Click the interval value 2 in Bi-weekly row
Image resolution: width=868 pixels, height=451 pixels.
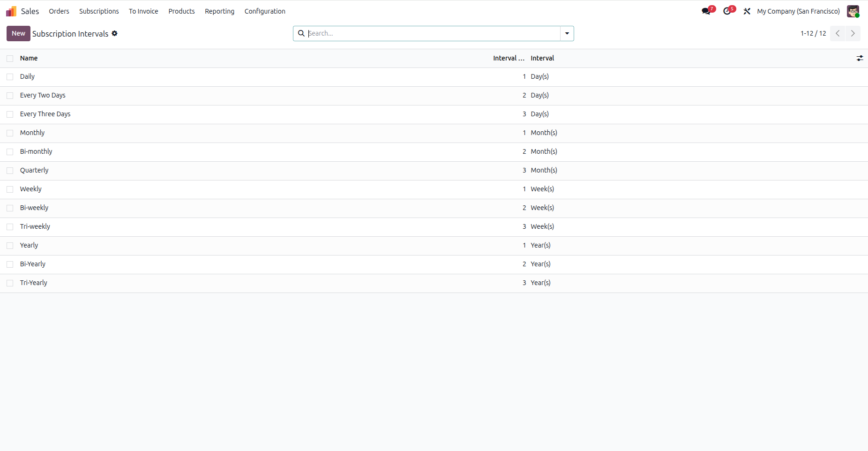pos(524,208)
